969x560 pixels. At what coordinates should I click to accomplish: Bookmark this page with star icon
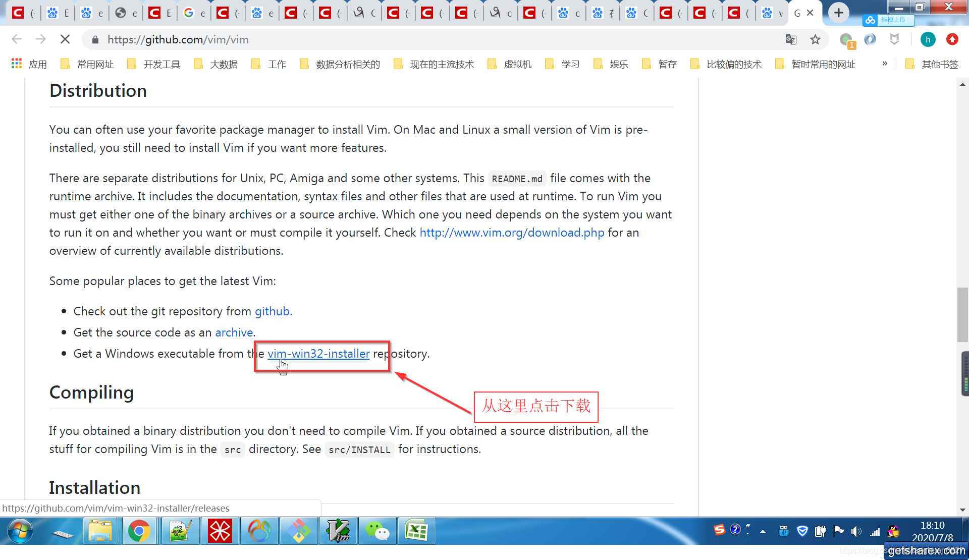(x=815, y=39)
